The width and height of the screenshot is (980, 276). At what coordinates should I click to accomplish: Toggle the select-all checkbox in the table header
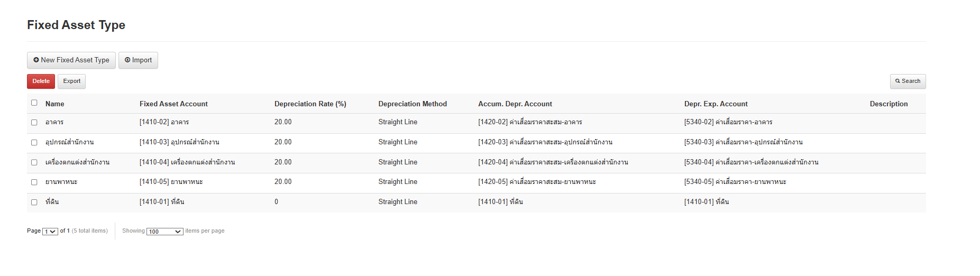pyautogui.click(x=34, y=103)
